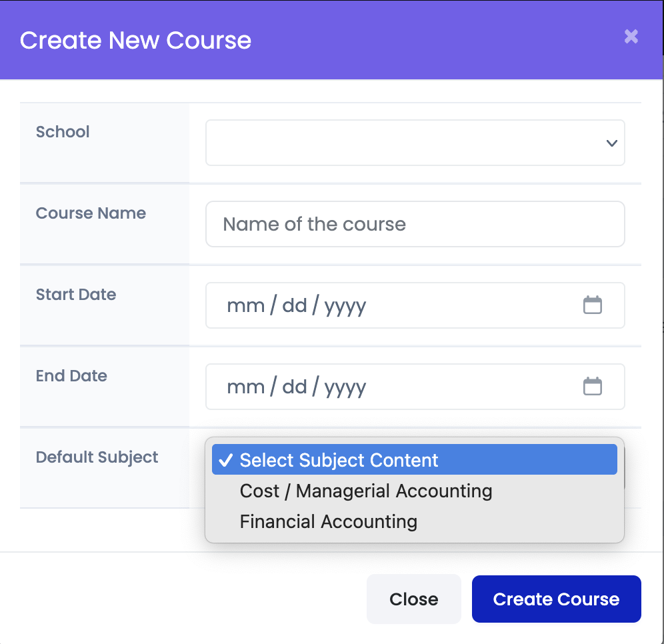The width and height of the screenshot is (664, 644).
Task: Click the Name of the course input field
Action: [x=415, y=224]
